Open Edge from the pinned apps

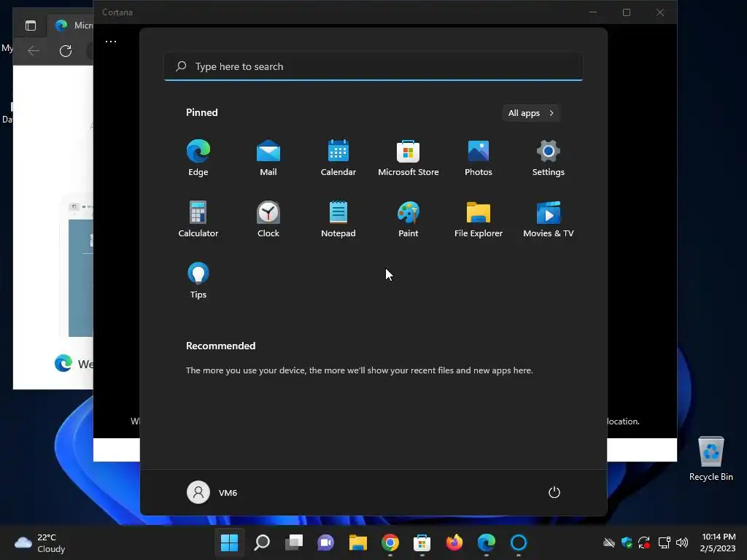(198, 158)
